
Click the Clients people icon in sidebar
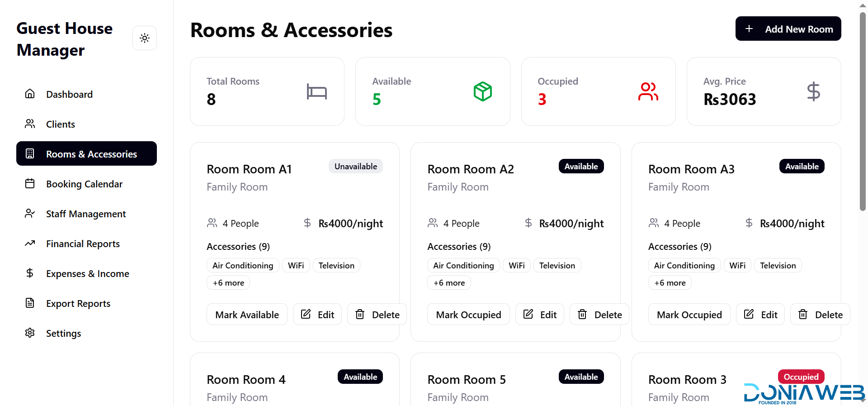point(30,124)
